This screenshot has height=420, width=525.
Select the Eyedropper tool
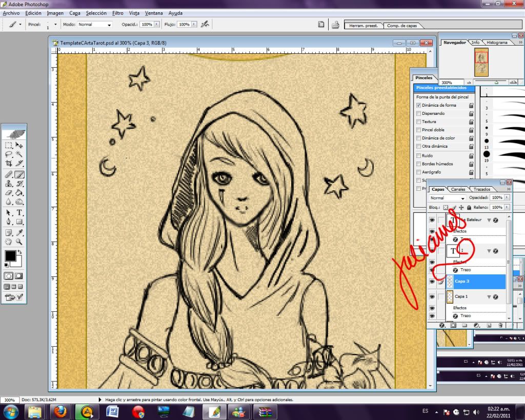19,232
